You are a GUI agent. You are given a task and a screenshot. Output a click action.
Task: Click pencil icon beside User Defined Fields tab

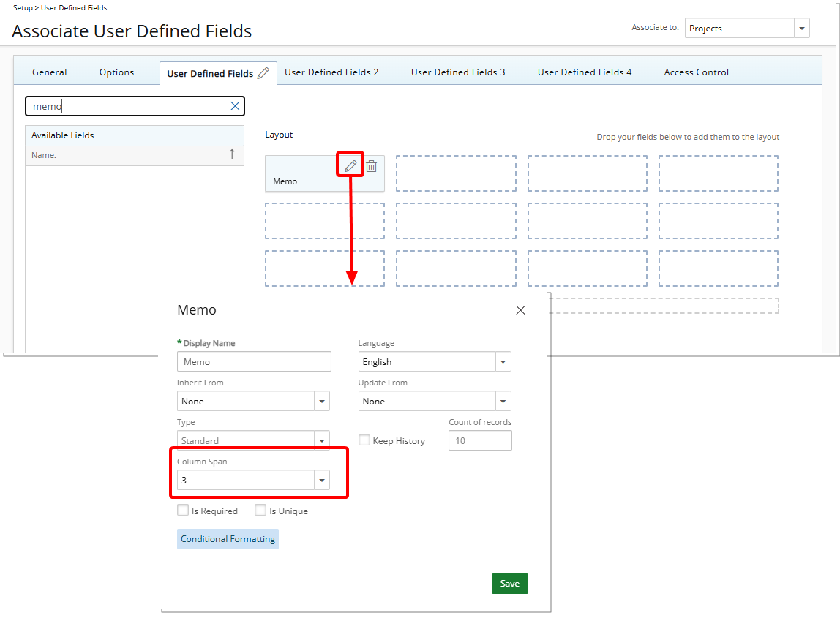[263, 73]
